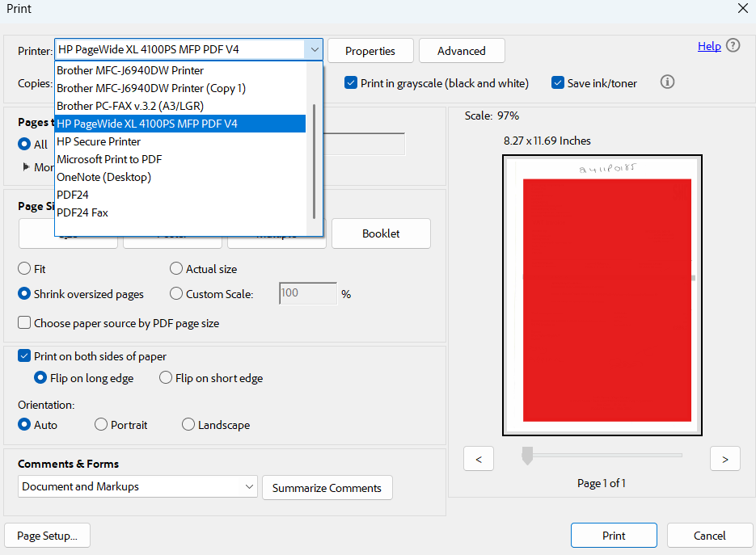Select Shrink oversized pages option
The image size is (756, 555).
point(24,293)
